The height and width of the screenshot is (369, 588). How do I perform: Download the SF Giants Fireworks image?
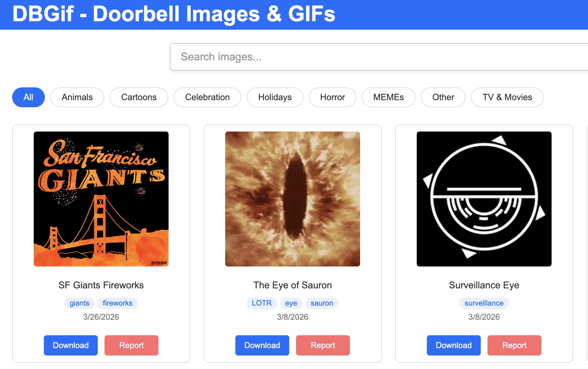point(70,345)
